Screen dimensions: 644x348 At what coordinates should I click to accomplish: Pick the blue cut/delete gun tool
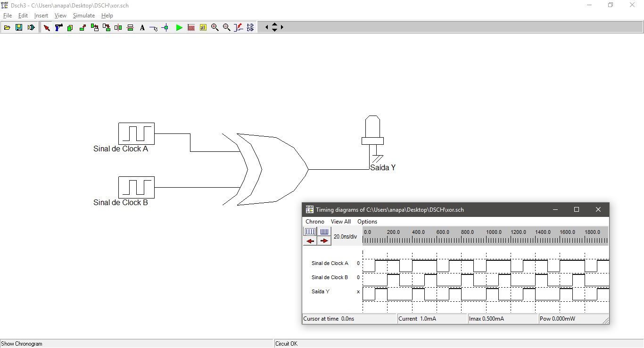point(58,27)
